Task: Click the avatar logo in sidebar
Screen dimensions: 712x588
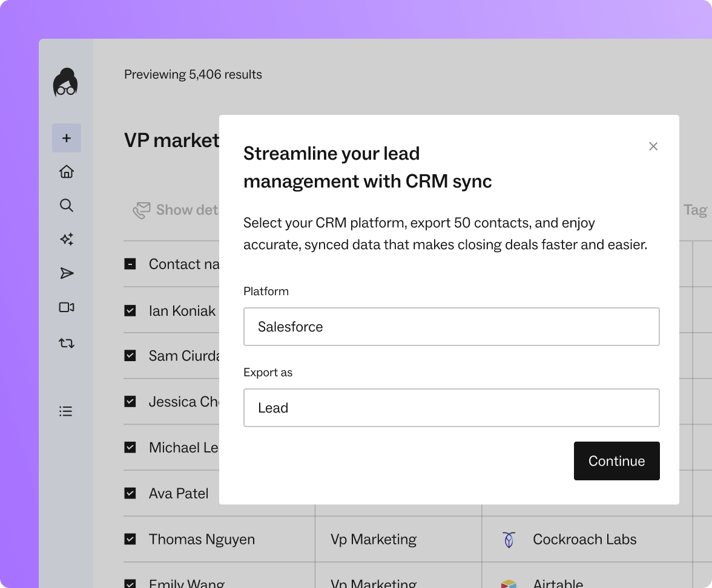Action: click(x=65, y=83)
